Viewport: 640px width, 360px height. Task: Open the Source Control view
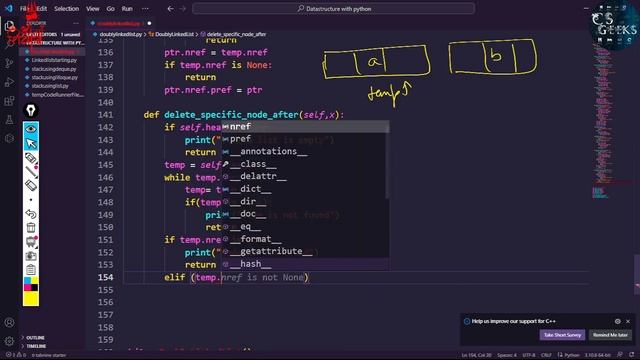[x=9, y=63]
